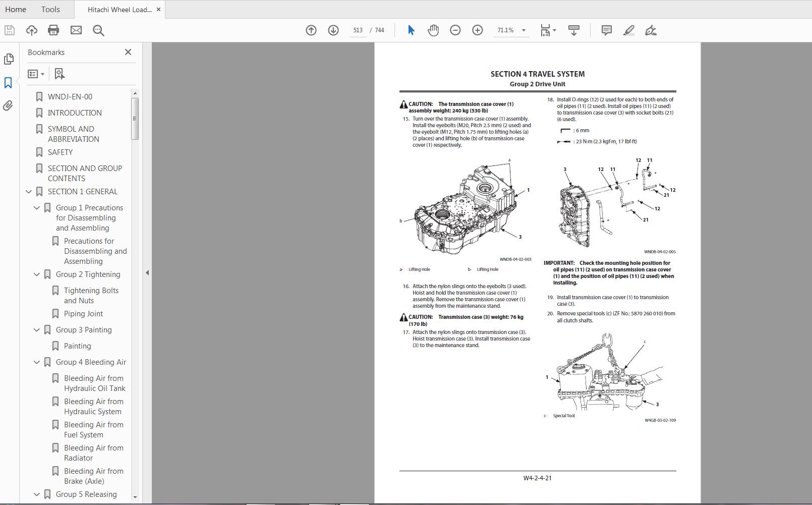Image resolution: width=812 pixels, height=505 pixels.
Task: Close the Bookmarks panel
Action: (x=128, y=52)
